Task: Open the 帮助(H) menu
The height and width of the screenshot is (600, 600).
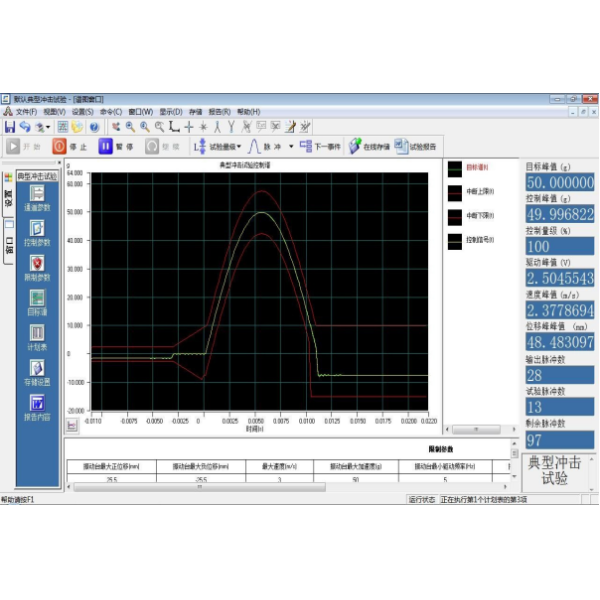Action: pyautogui.click(x=249, y=112)
